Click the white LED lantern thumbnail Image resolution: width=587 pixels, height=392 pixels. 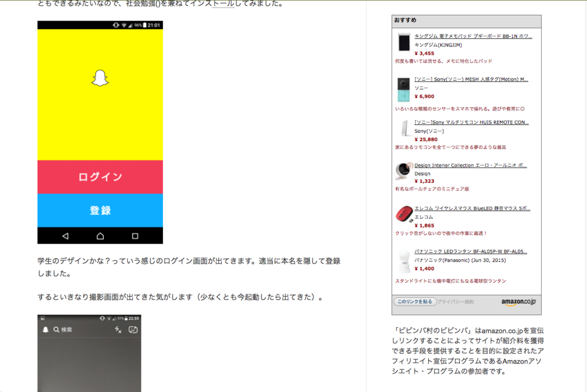pos(404,261)
